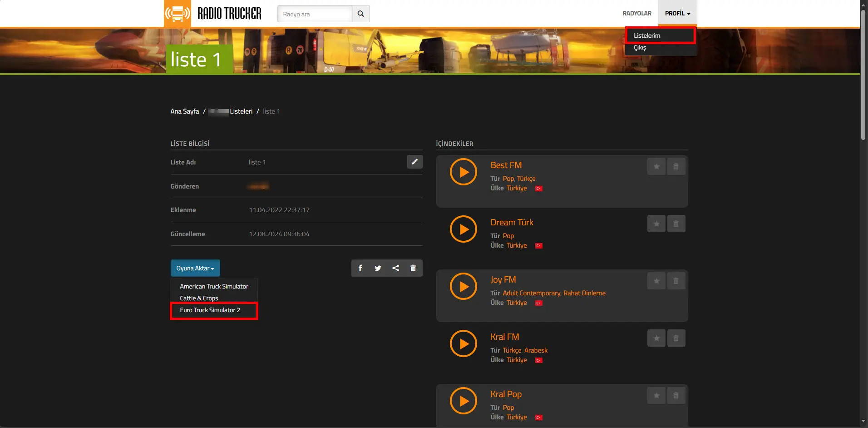Click the Radyo ara search field
This screenshot has height=428, width=868.
(x=315, y=14)
